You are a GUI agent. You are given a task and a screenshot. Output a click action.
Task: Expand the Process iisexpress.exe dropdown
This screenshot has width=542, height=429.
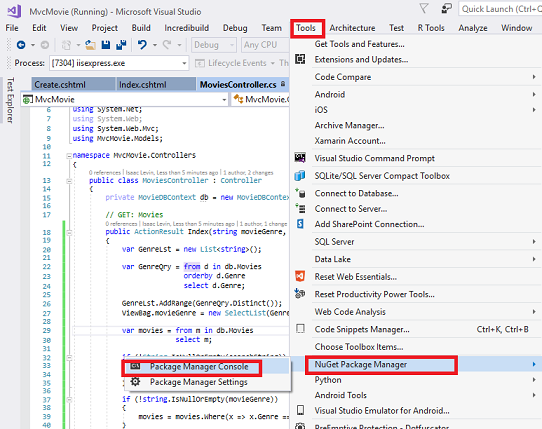click(x=184, y=63)
